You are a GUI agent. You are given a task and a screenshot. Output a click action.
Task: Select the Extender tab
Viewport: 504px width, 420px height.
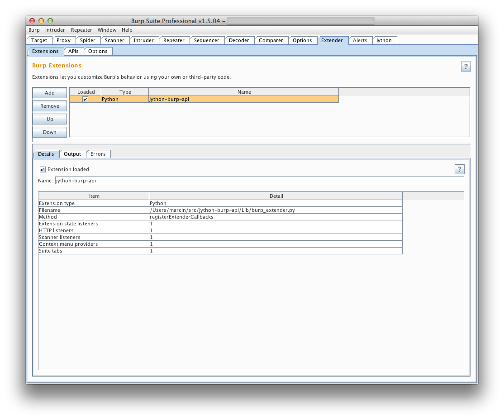pos(332,40)
